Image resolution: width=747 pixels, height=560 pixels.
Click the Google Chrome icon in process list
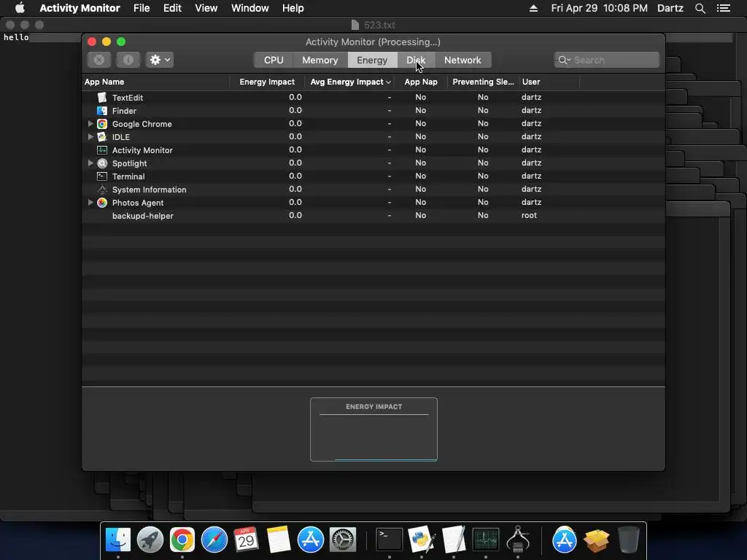coord(102,124)
